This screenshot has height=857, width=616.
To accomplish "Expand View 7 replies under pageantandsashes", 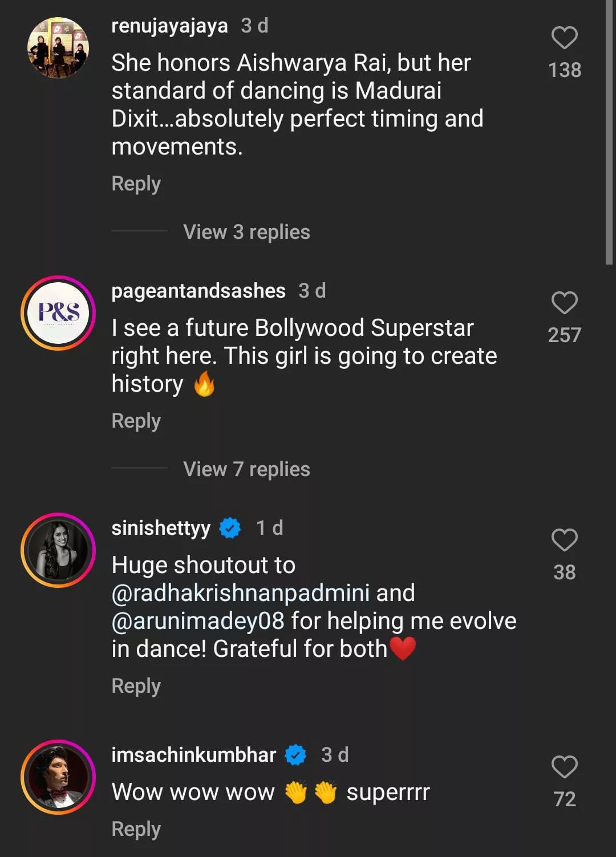I will (x=246, y=469).
